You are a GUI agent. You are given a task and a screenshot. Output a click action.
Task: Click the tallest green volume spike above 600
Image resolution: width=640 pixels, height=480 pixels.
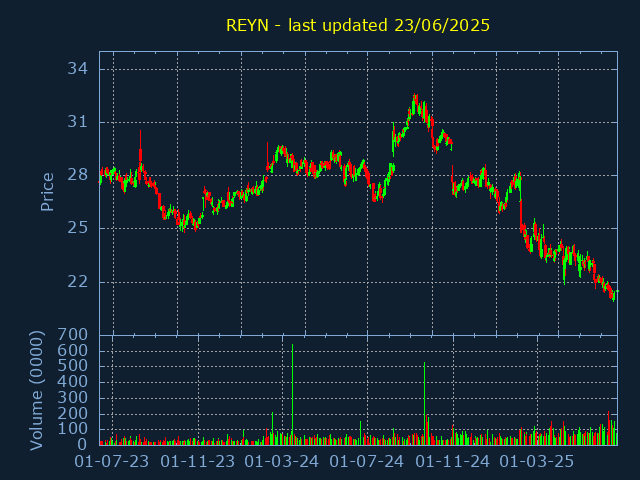click(292, 394)
